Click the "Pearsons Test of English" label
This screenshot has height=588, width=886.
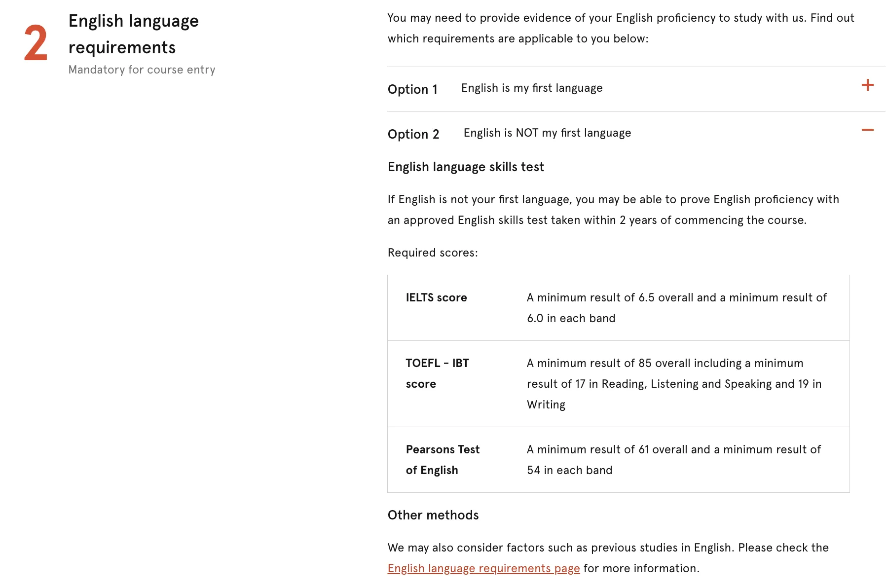click(x=443, y=460)
